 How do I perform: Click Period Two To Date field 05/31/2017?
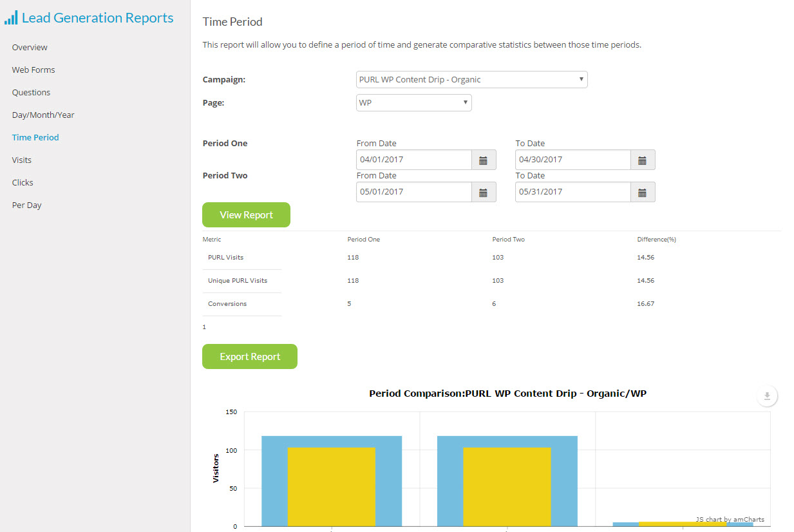pyautogui.click(x=573, y=192)
